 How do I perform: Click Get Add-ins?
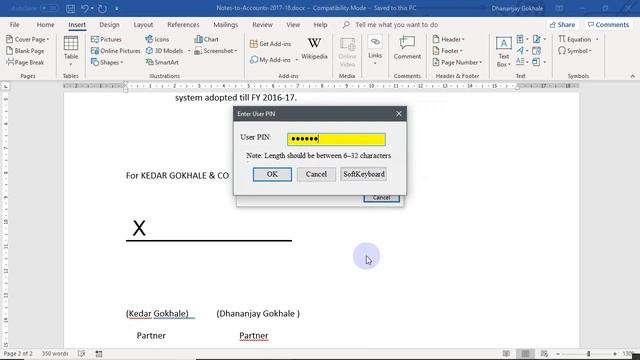tap(270, 44)
